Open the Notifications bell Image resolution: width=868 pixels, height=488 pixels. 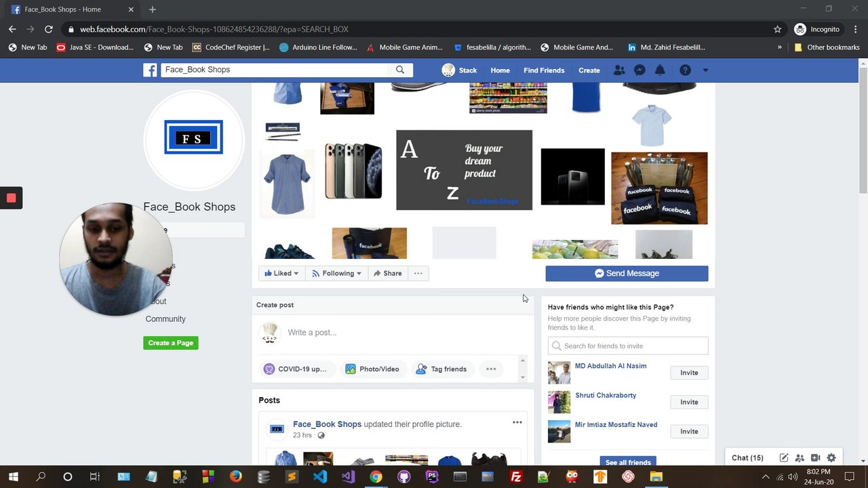(x=660, y=70)
